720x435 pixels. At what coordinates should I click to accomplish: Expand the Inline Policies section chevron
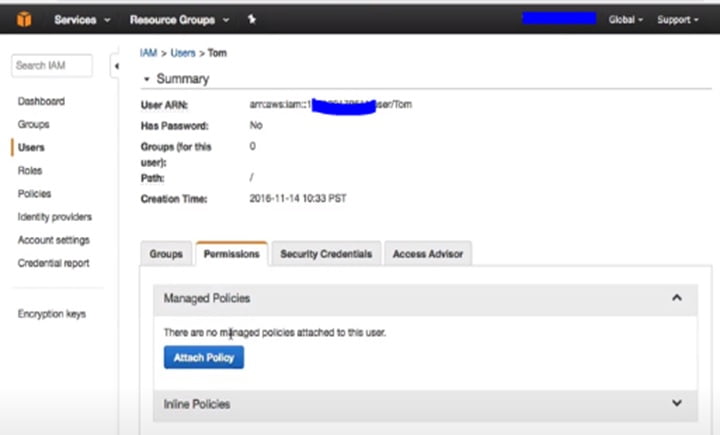coord(676,403)
